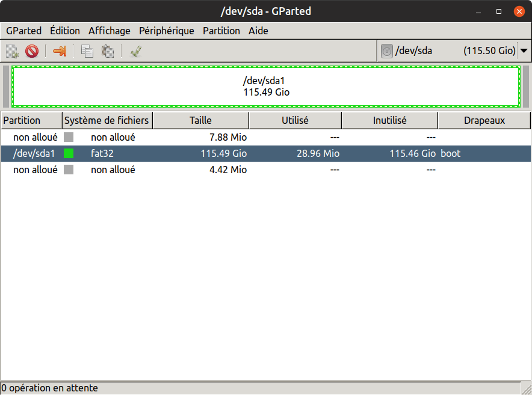Click the 4.42 Mio size cell
Screen dimensions: 532x395
pos(228,170)
